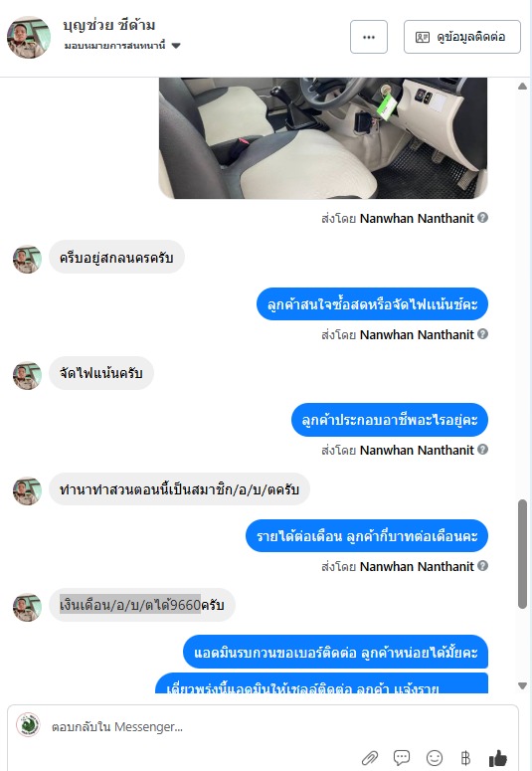532x771 pixels.
Task: Click the three-dots more options button
Action: [369, 37]
